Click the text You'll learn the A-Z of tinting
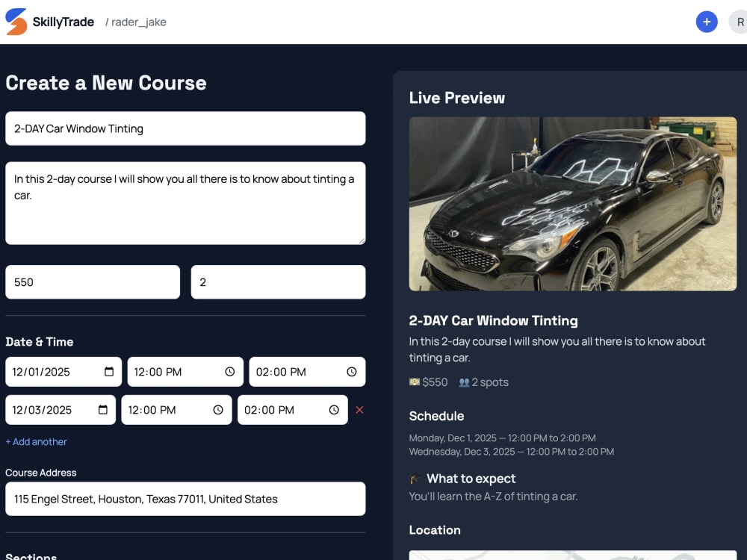 point(493,497)
